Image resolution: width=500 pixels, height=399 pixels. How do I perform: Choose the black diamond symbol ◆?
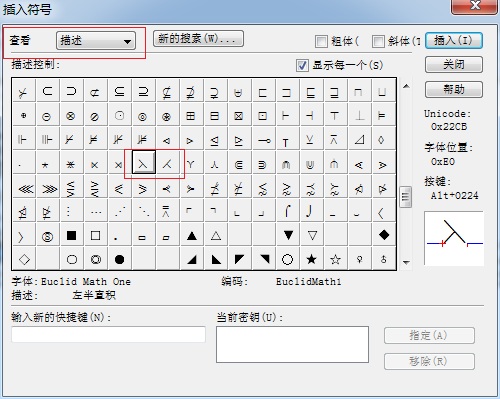click(384, 235)
